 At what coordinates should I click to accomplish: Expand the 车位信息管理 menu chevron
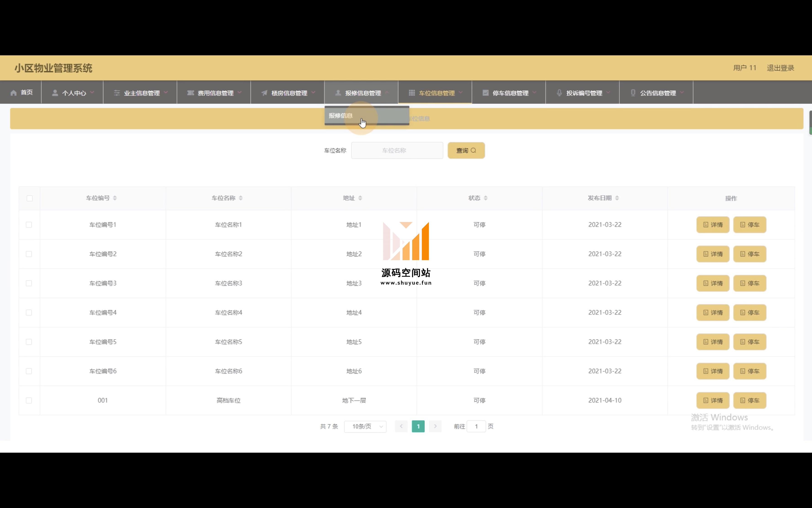click(x=461, y=92)
